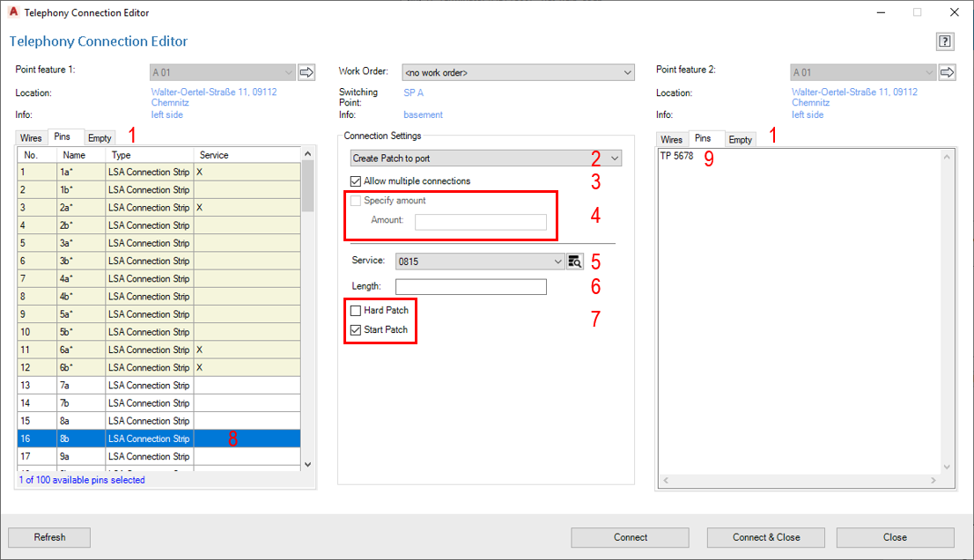The image size is (974, 560).
Task: Click the Service column header
Action: coord(247,155)
